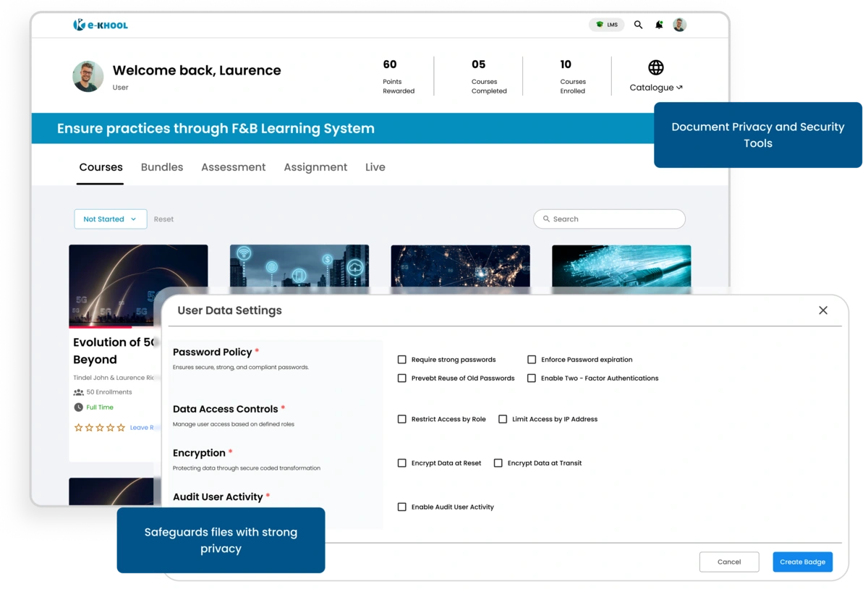Screen dimensions: 868x600
Task: Enable Require strong passwords
Action: tap(401, 359)
